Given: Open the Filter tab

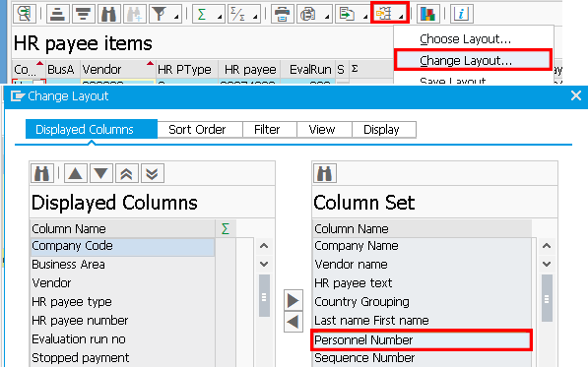Looking at the screenshot, I should [x=270, y=130].
